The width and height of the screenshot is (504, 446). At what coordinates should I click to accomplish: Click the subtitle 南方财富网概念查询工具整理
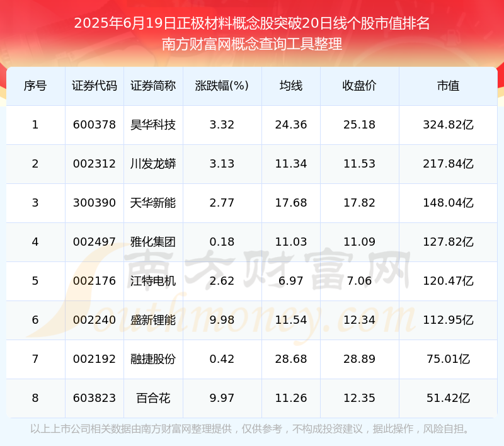(x=252, y=44)
